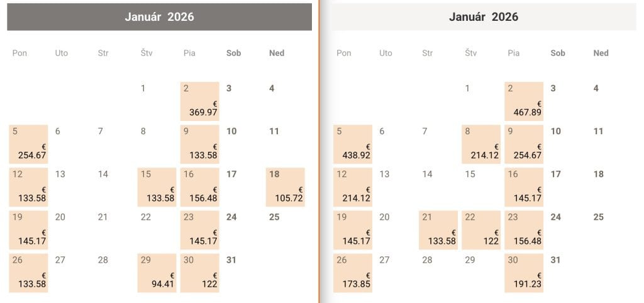This screenshot has width=644, height=303.
Task: Pick January 21 with the €133.58 price
Action: pyautogui.click(x=438, y=230)
